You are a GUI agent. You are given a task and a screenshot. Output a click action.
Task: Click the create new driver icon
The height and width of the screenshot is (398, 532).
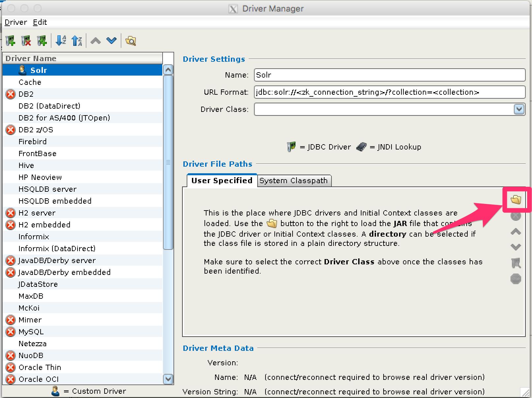[10, 41]
